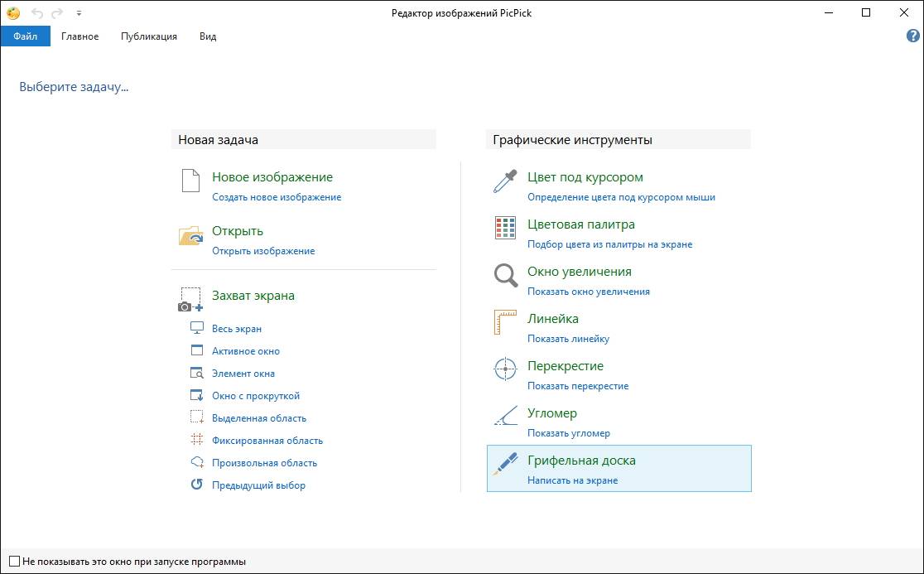Click the freehand Произвольная область icon

pos(197,463)
